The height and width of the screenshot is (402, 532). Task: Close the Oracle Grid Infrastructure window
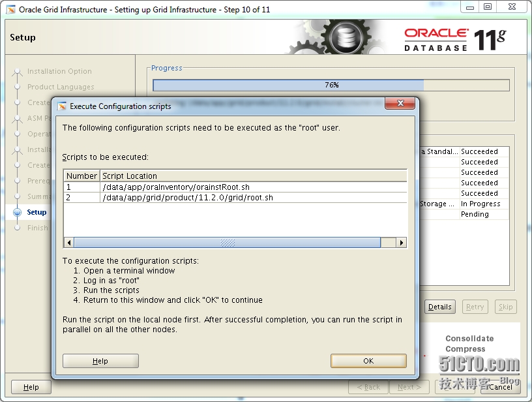(512, 7)
